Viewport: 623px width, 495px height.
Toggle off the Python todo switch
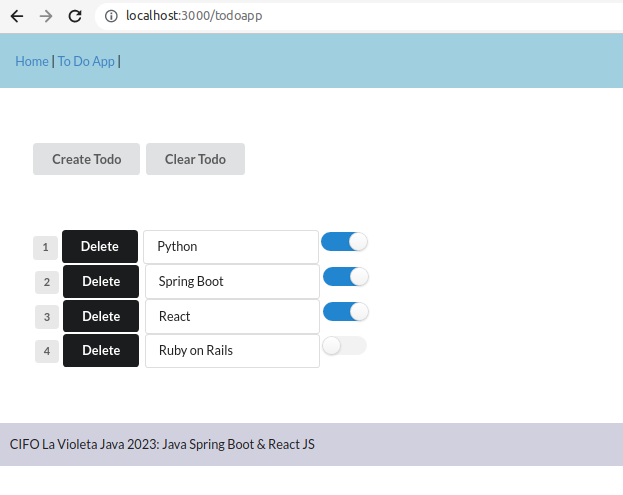[x=344, y=242]
